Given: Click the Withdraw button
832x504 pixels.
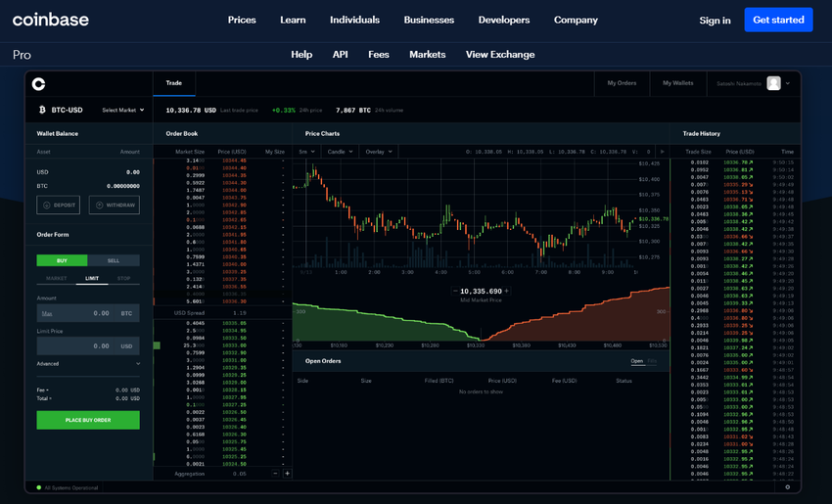Looking at the screenshot, I should tap(115, 205).
